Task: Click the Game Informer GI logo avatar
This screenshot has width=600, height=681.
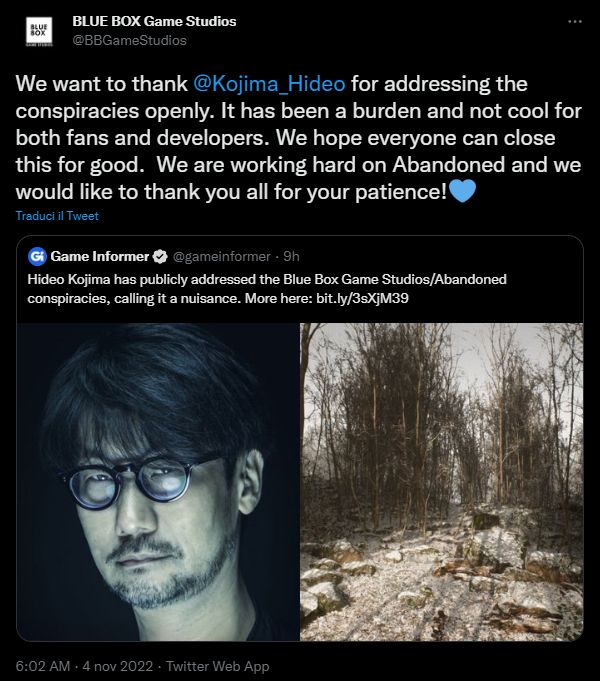Action: (37, 257)
